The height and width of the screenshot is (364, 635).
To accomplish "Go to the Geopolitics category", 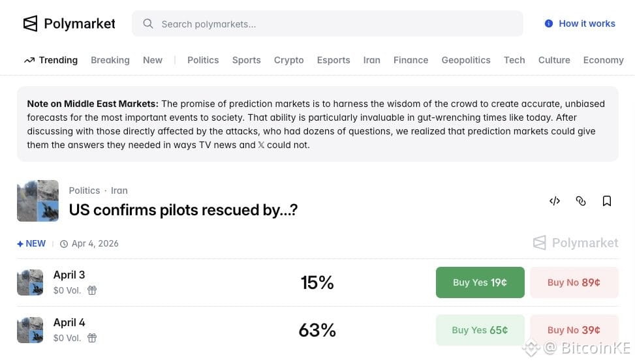I will click(x=465, y=60).
